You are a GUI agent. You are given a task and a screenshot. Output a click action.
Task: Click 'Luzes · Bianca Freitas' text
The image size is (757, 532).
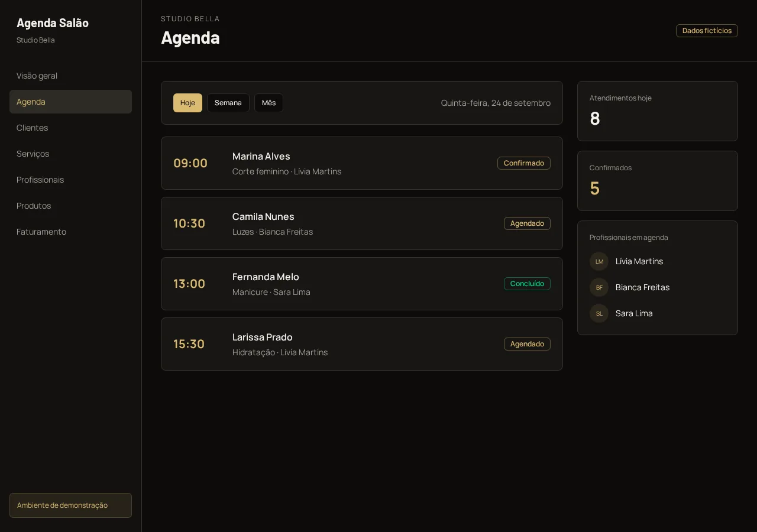click(273, 232)
